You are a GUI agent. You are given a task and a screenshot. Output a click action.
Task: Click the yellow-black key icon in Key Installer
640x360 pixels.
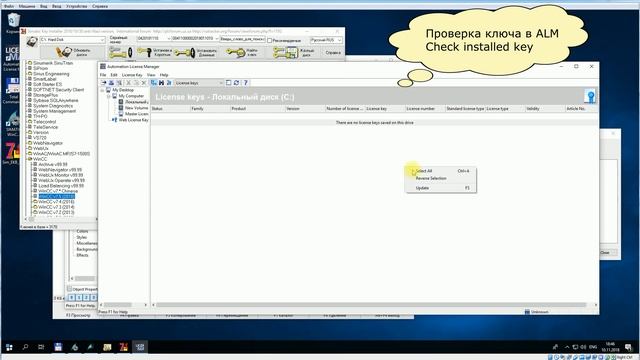(x=121, y=52)
